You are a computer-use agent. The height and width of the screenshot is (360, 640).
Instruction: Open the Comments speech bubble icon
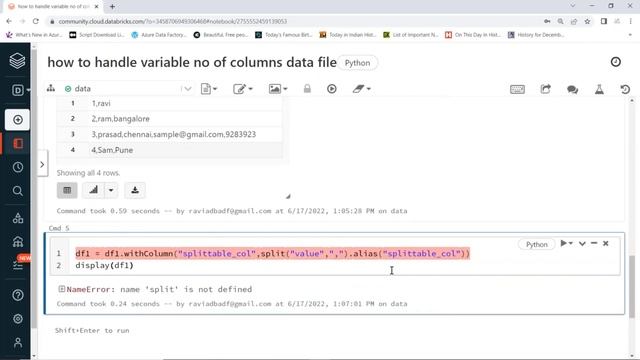tap(572, 89)
